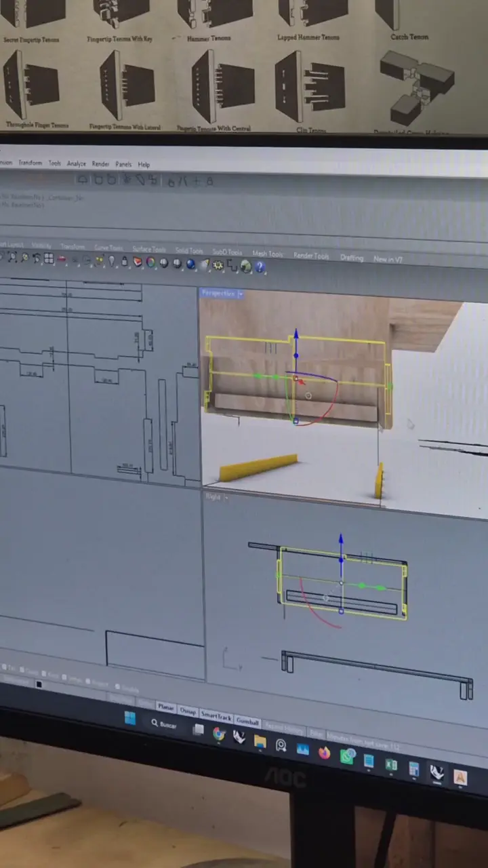Open Google Chrome from the taskbar
Screen dimensions: 488x868
click(x=218, y=734)
